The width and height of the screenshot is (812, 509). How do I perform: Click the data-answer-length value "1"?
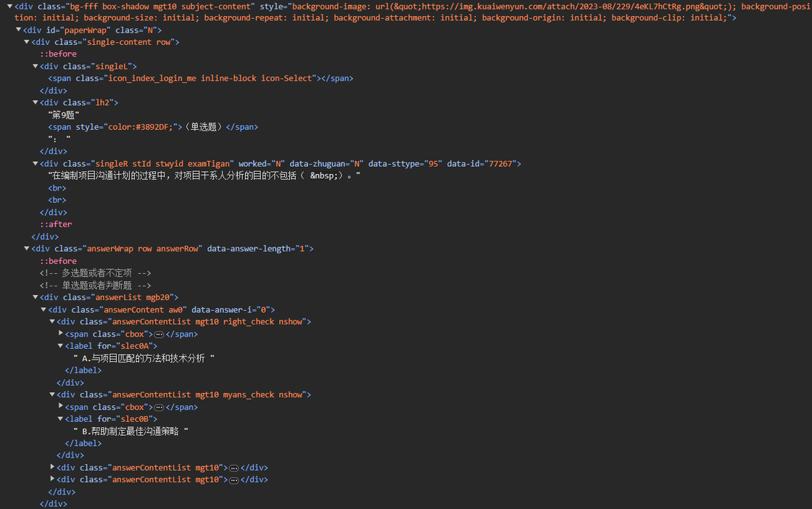[303, 249]
